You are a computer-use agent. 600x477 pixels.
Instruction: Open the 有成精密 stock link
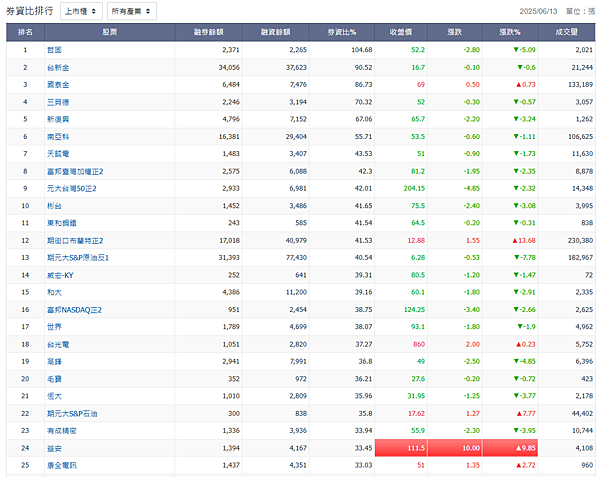coord(62,431)
